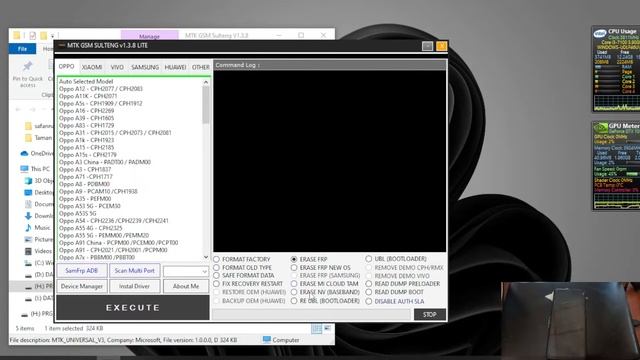Select the VIVO tab
This screenshot has height=360, width=640.
pos(117,67)
